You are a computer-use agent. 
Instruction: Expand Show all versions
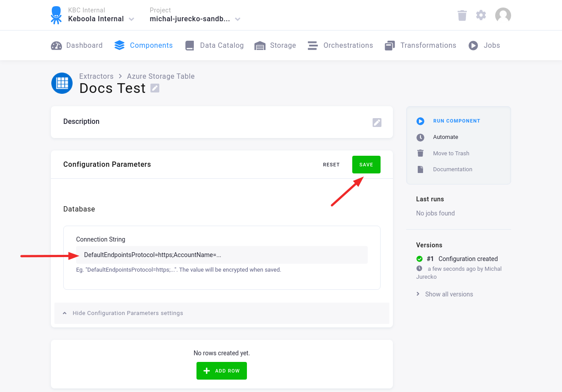445,294
